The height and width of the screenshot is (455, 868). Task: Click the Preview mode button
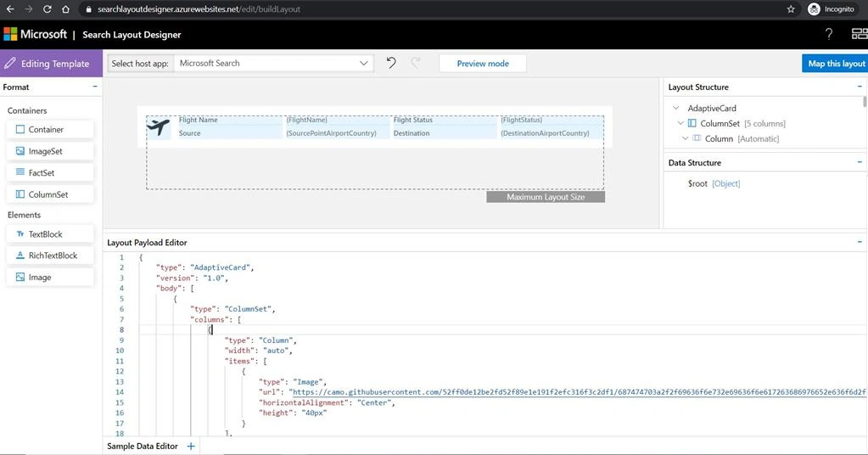pos(483,63)
